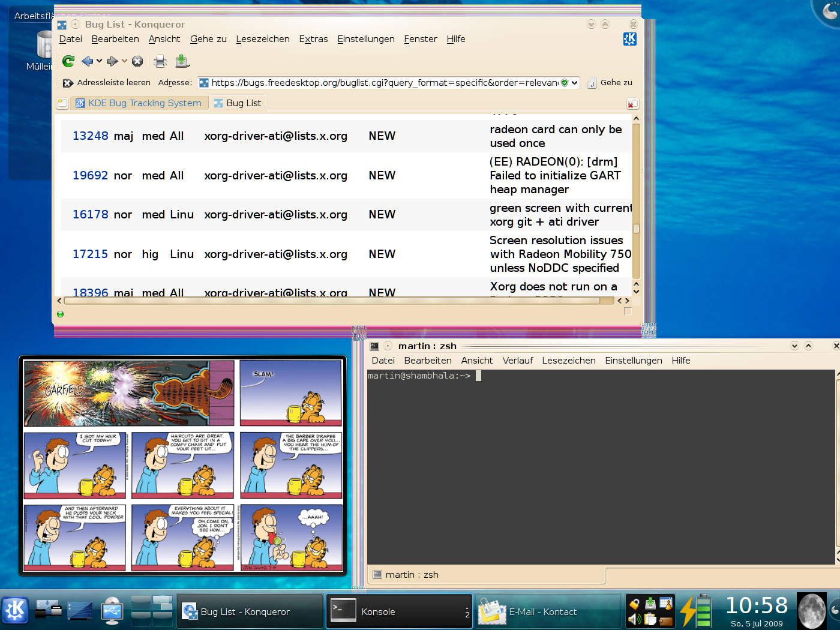Open Verlauf menu in Konsole

pyautogui.click(x=517, y=361)
